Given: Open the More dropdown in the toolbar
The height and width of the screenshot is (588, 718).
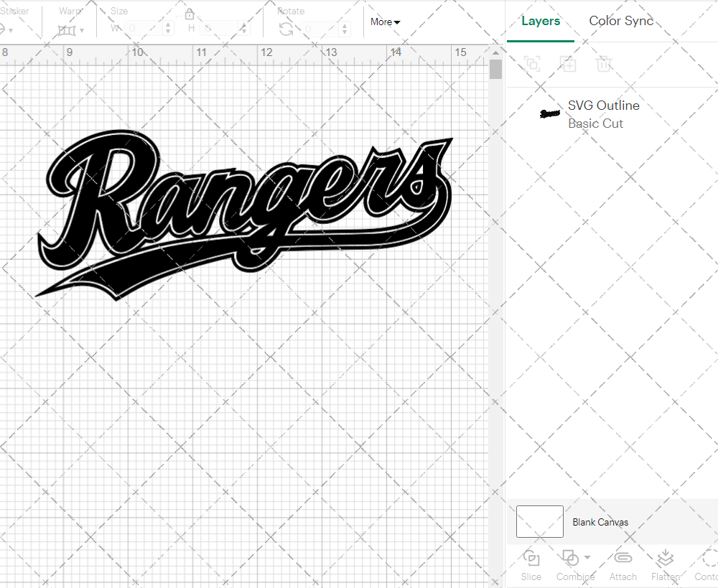Looking at the screenshot, I should (x=385, y=22).
